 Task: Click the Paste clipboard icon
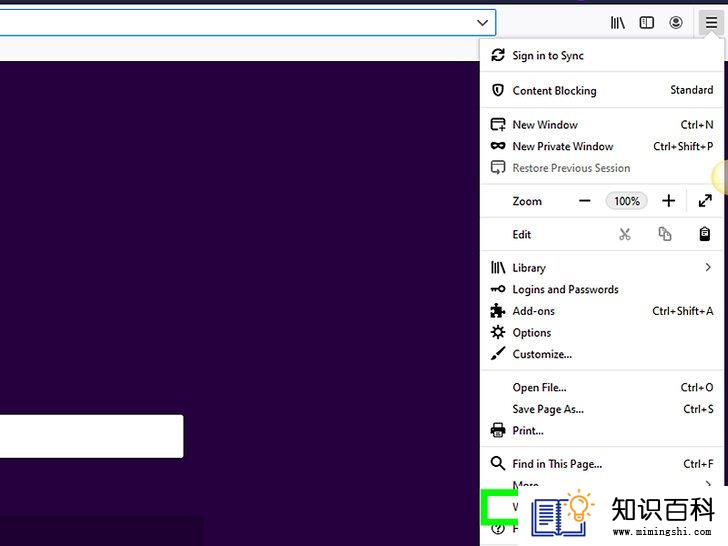click(x=704, y=234)
